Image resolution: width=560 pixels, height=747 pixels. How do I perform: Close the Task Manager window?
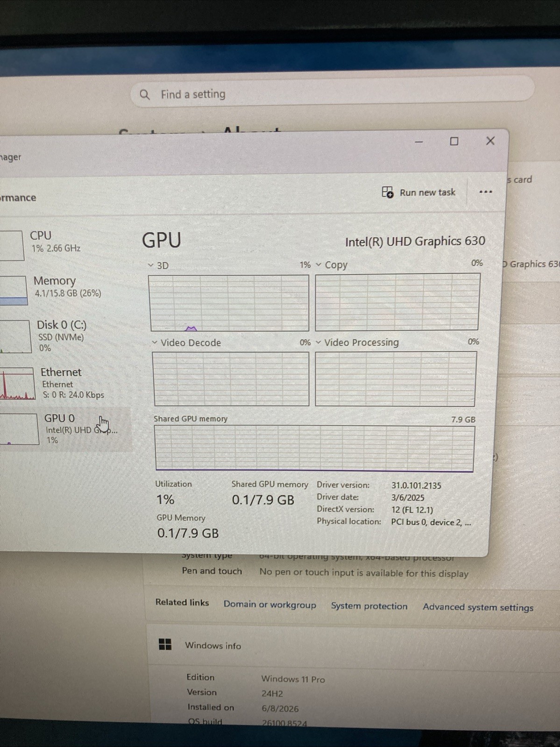tap(490, 141)
